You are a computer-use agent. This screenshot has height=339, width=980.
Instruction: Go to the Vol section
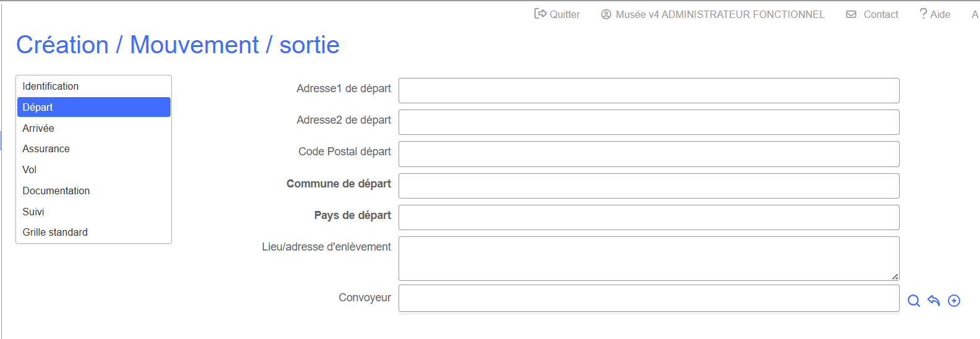pos(30,169)
